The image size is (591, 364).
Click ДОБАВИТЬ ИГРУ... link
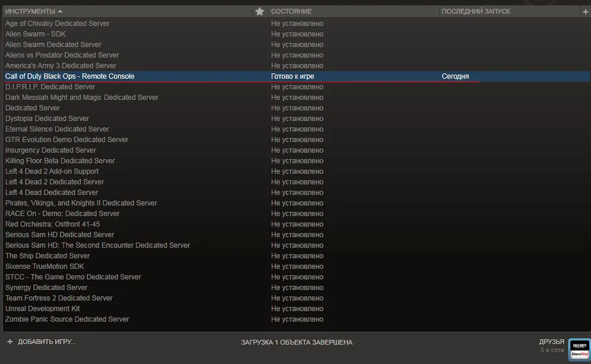click(47, 342)
